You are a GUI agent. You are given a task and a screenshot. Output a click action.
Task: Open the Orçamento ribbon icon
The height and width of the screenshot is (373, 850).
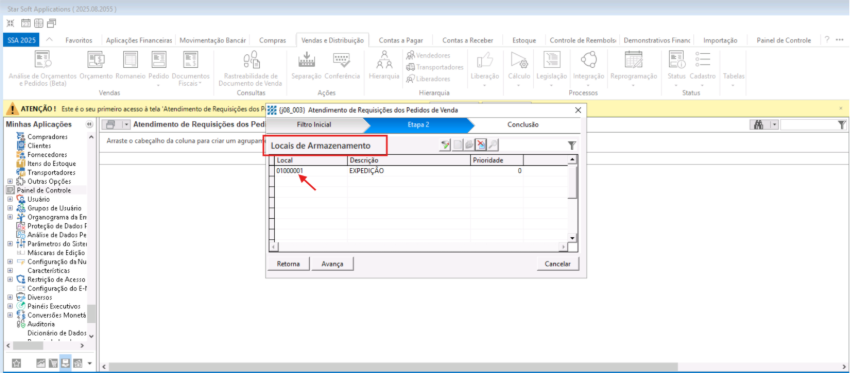pyautogui.click(x=96, y=65)
